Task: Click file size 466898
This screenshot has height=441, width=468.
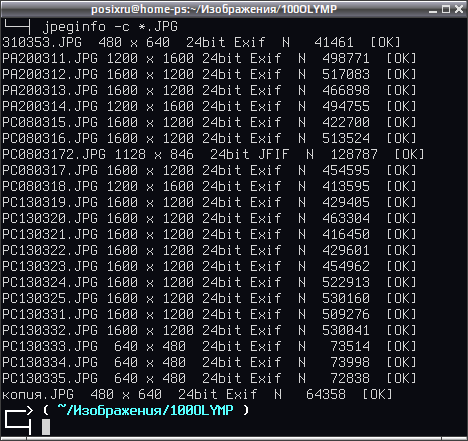Action: click(346, 90)
